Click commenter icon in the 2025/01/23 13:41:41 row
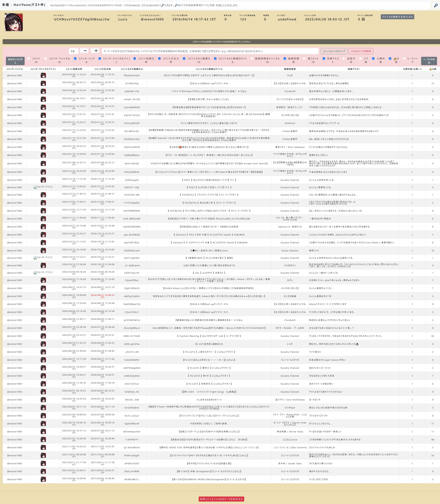 click(43, 115)
